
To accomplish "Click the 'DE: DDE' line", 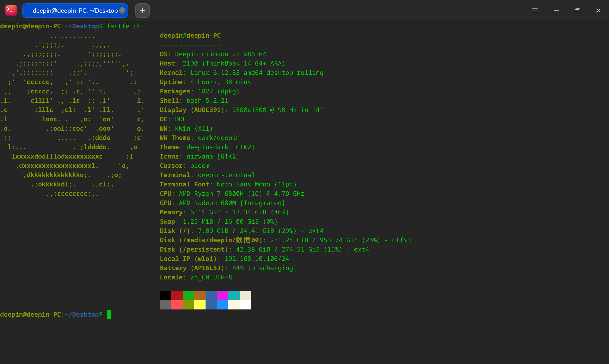I will coord(173,119).
